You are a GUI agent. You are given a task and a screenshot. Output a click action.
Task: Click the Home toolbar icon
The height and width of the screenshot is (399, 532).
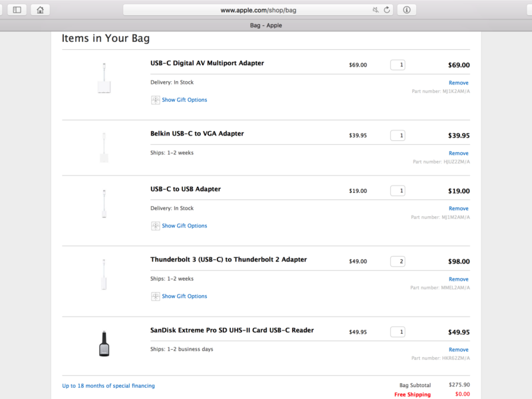point(41,10)
